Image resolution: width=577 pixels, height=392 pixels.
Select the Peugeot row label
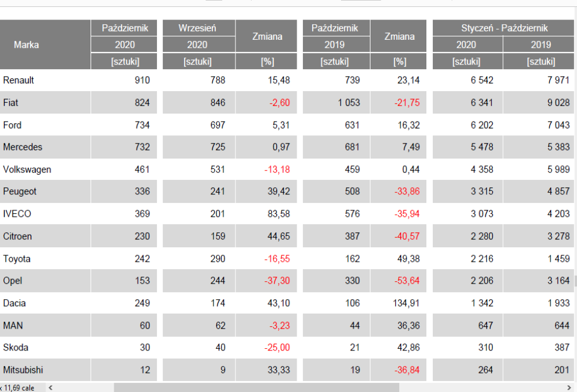click(20, 191)
